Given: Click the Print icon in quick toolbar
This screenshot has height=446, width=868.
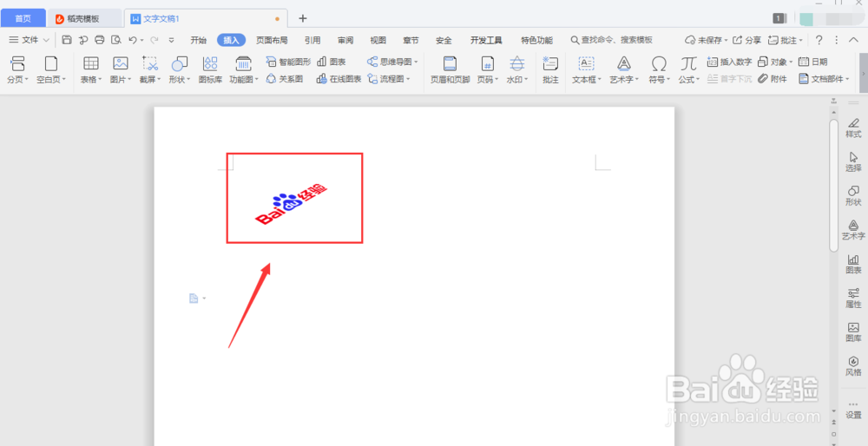Looking at the screenshot, I should (100, 40).
